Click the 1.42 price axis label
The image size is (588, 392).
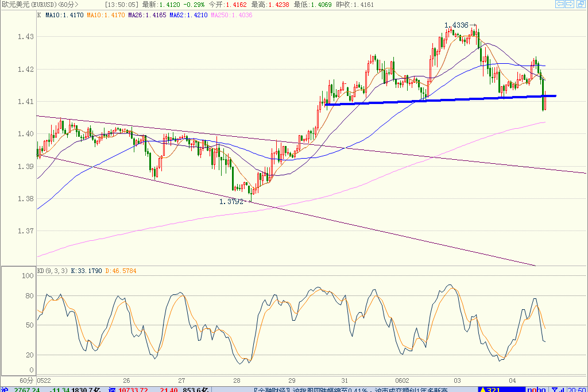pos(25,70)
